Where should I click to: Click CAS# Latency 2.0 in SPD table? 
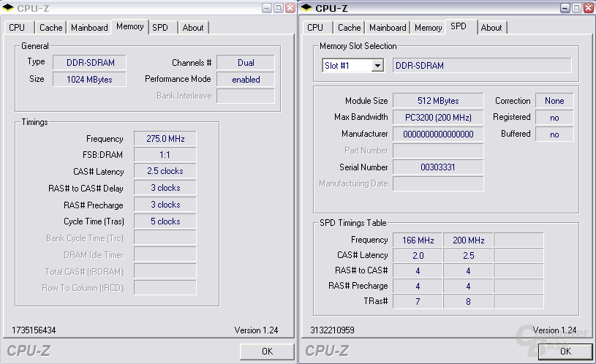[418, 255]
